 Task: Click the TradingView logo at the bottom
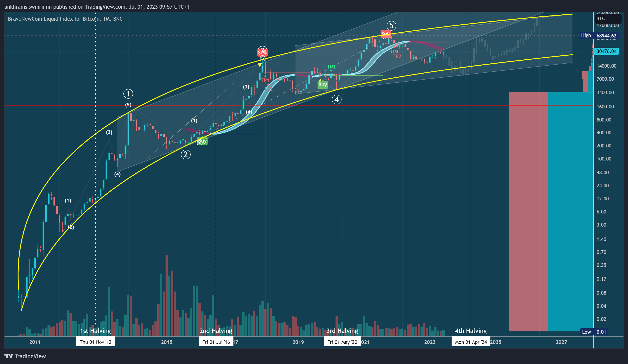click(25, 356)
